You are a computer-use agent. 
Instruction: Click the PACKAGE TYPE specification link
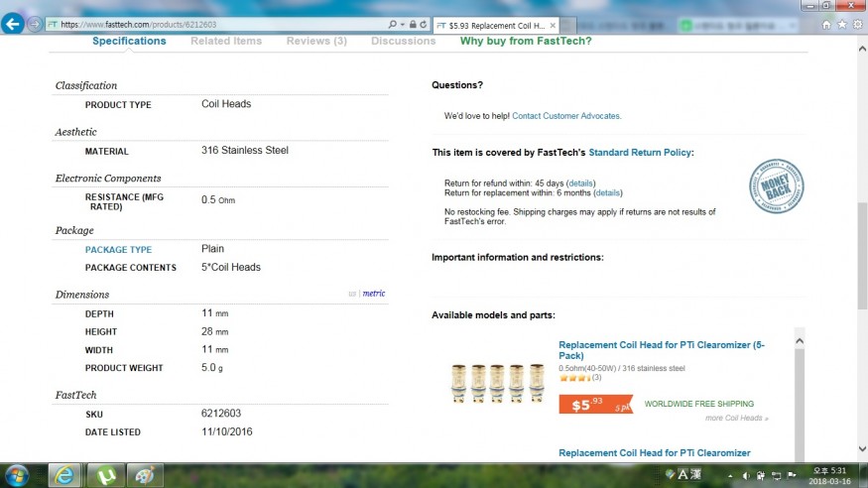coord(118,250)
